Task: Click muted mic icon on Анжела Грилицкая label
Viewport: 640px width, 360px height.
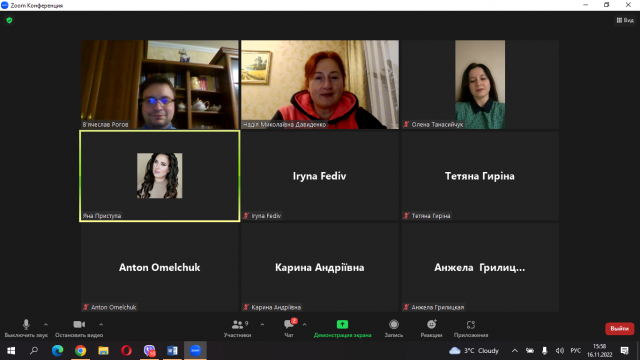Action: tap(406, 307)
